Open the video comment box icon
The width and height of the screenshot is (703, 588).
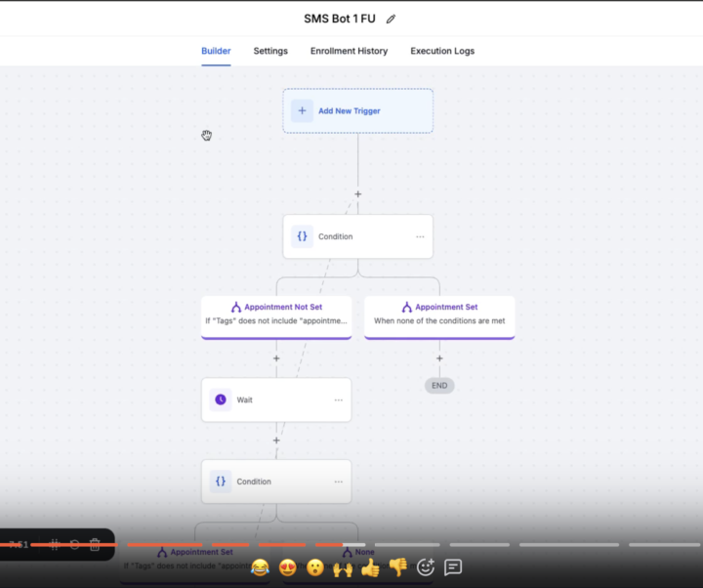(x=453, y=567)
